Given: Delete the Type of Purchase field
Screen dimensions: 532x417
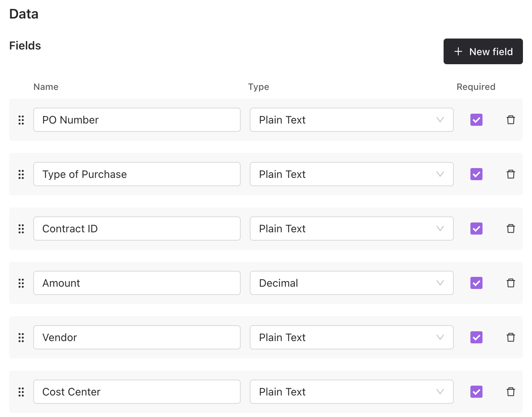Looking at the screenshot, I should point(510,174).
